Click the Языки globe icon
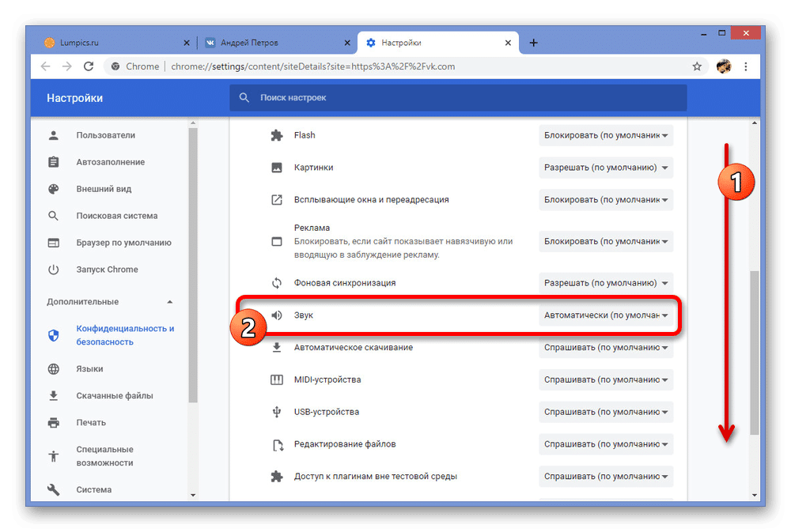The width and height of the screenshot is (791, 532). (x=54, y=369)
